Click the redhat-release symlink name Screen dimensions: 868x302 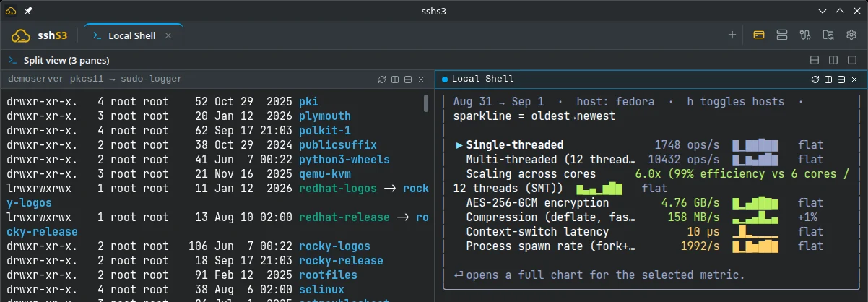[x=344, y=217]
